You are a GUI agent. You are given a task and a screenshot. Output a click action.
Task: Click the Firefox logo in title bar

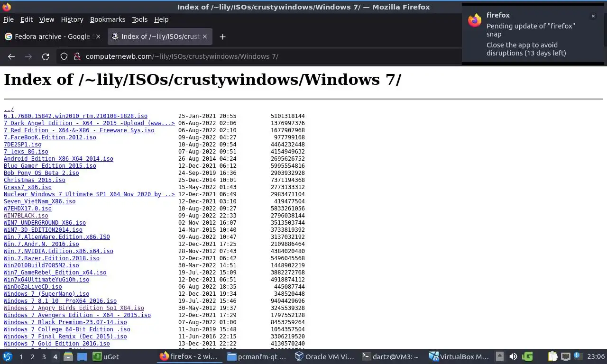(7, 7)
